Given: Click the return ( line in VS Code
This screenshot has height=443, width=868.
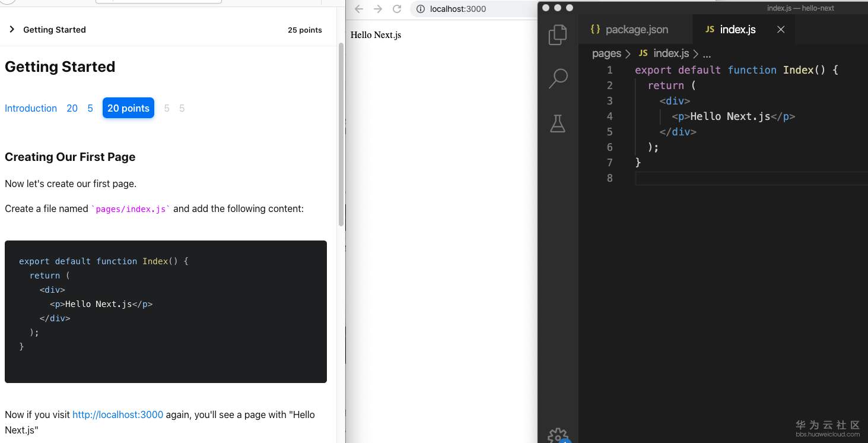Looking at the screenshot, I should (671, 86).
